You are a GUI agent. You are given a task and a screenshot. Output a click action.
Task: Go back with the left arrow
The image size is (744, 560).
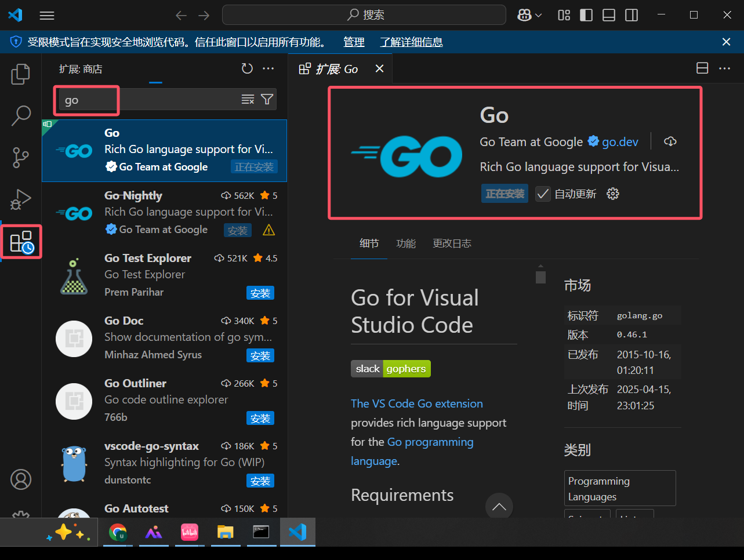click(181, 16)
